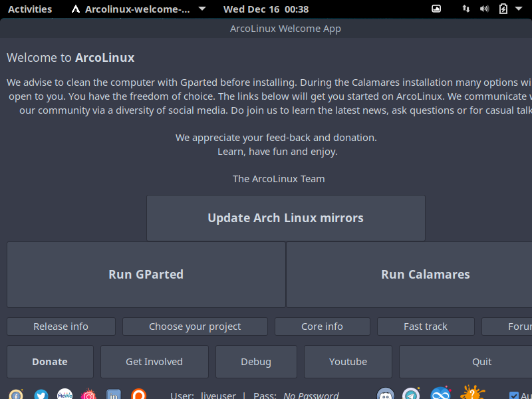Open the Discord icon

(386, 394)
